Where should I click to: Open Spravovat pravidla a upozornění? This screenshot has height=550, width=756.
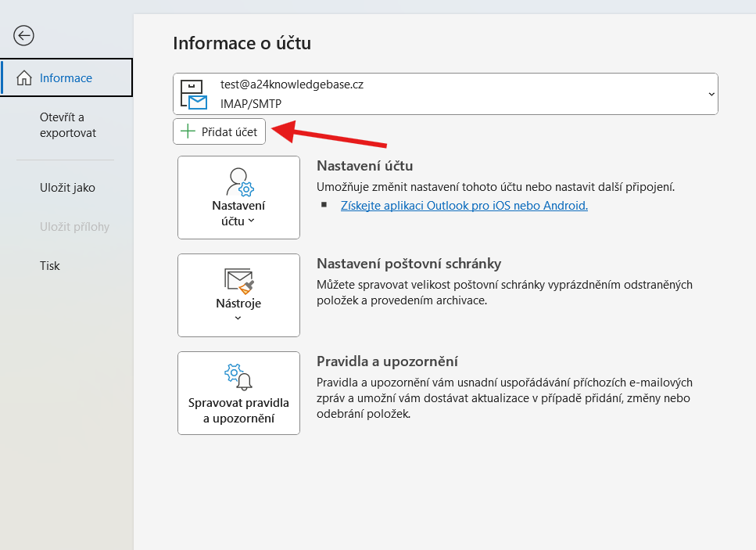(x=238, y=394)
